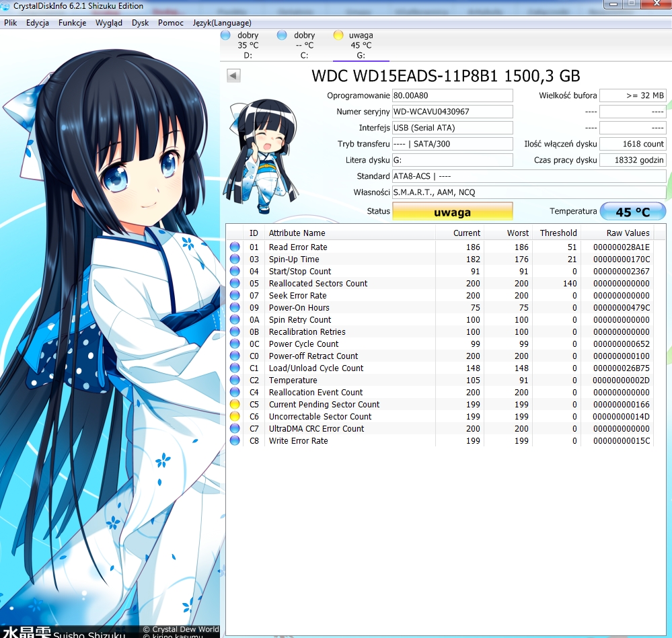Screen dimensions: 672x638
Task: Click status icon for Power-off Retract Count
Action: (235, 356)
